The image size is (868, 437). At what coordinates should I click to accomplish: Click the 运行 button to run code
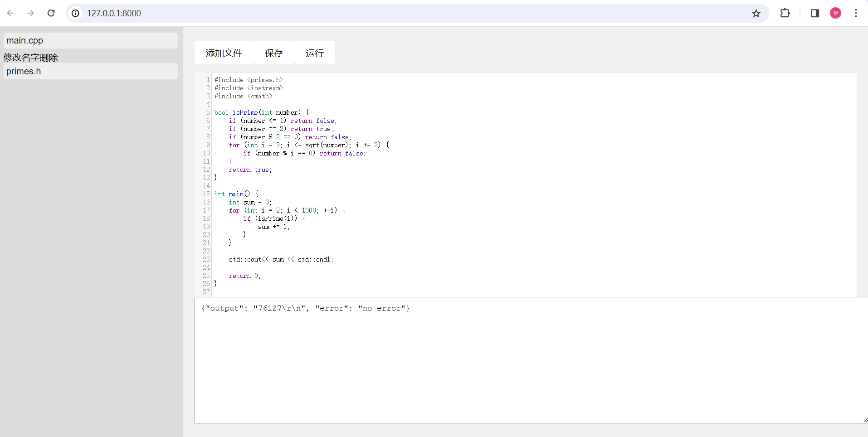pos(315,53)
